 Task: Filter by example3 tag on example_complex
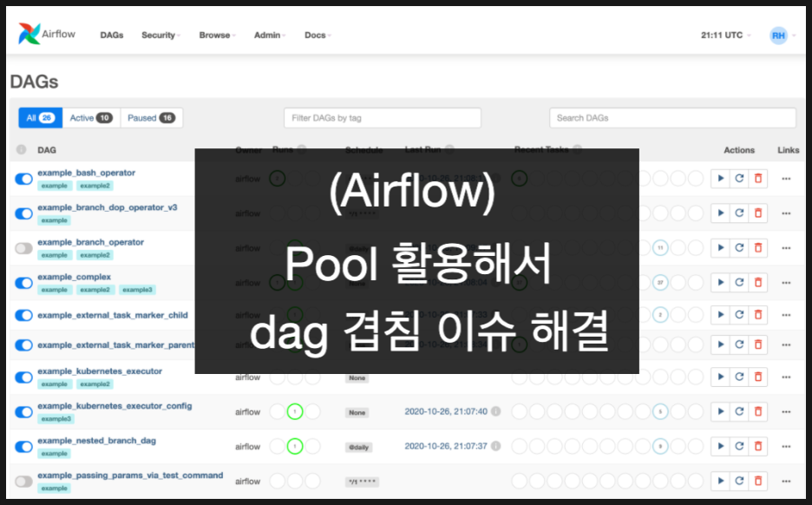click(137, 290)
